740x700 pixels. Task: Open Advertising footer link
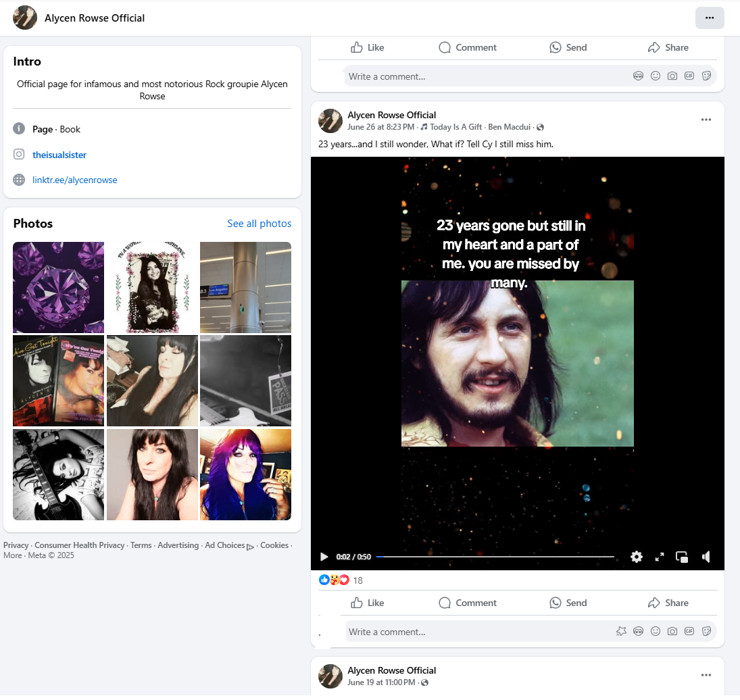(x=178, y=545)
